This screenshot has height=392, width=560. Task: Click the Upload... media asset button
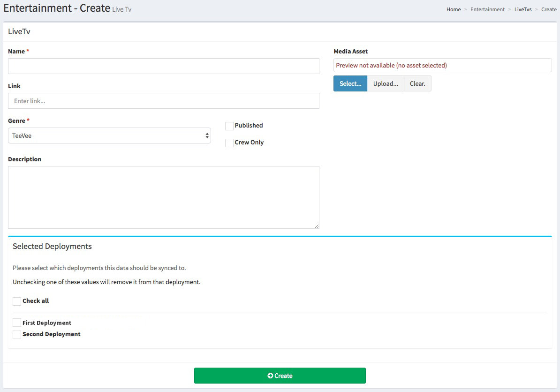(x=385, y=83)
